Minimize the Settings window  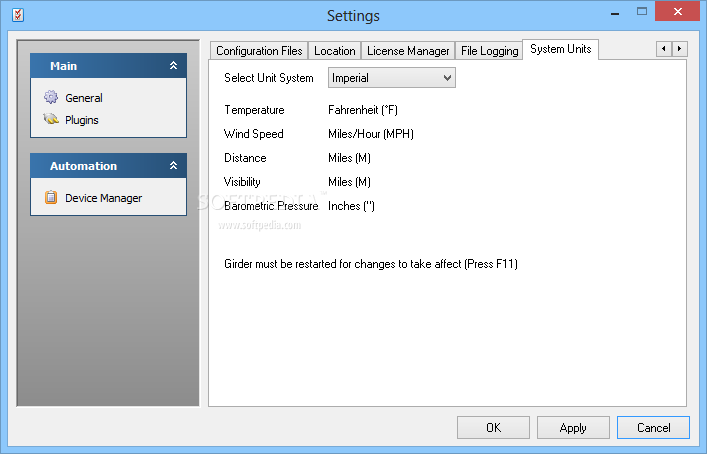tap(615, 13)
